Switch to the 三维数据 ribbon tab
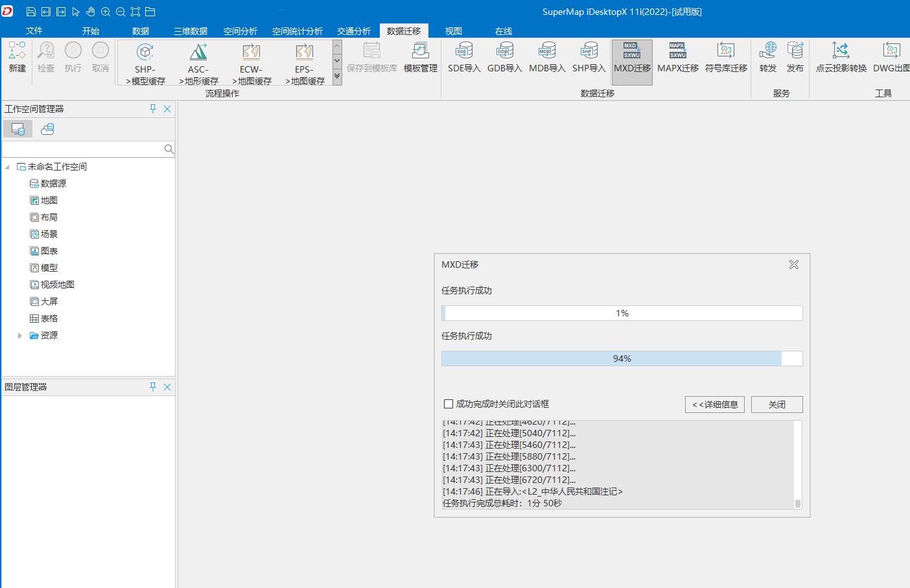This screenshot has width=910, height=588. pyautogui.click(x=191, y=31)
